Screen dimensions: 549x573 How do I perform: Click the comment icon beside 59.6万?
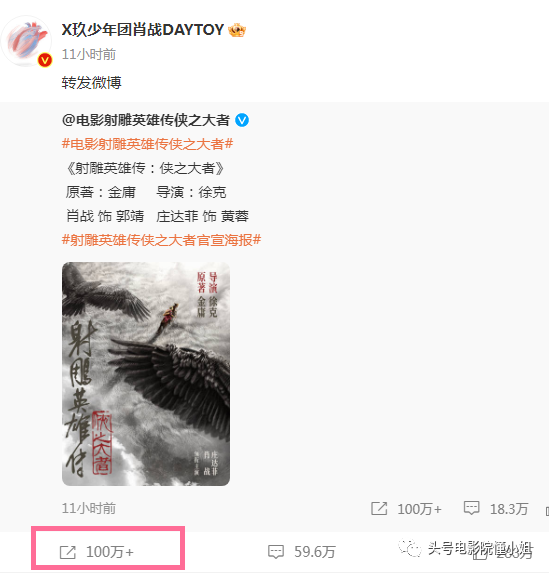[x=276, y=552]
